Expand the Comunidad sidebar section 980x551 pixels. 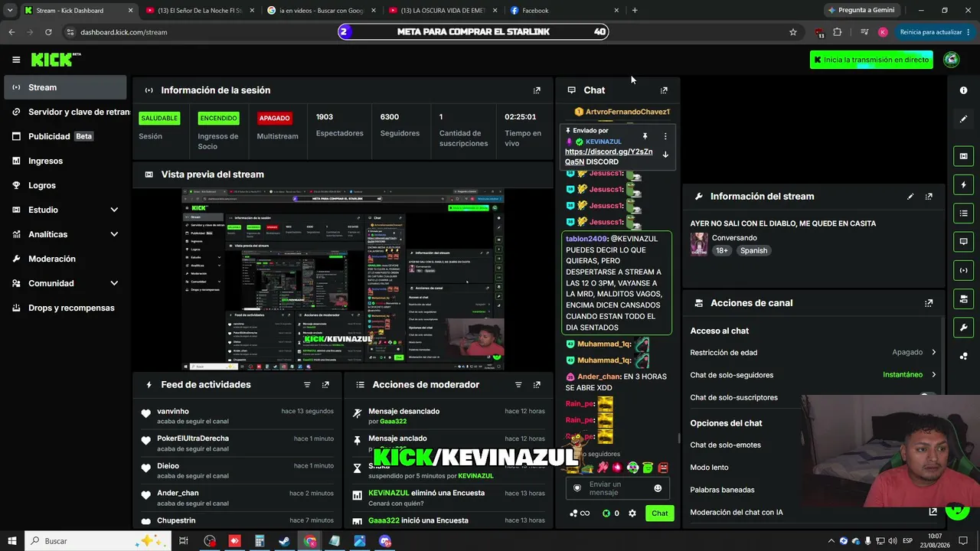pos(114,283)
